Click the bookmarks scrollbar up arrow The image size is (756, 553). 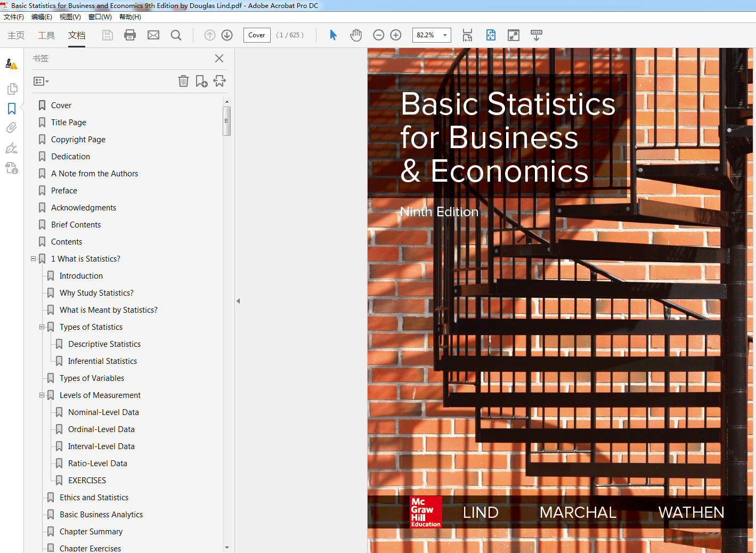[x=227, y=101]
